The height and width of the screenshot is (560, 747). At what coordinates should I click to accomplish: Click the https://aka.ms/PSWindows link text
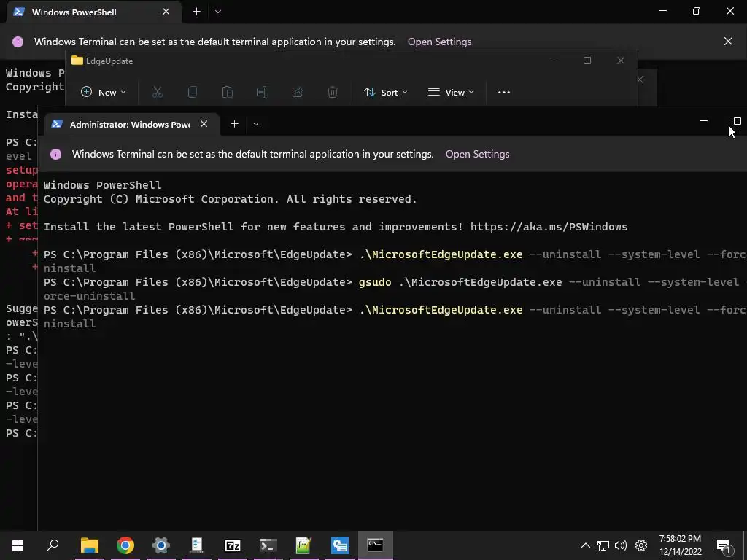point(549,227)
